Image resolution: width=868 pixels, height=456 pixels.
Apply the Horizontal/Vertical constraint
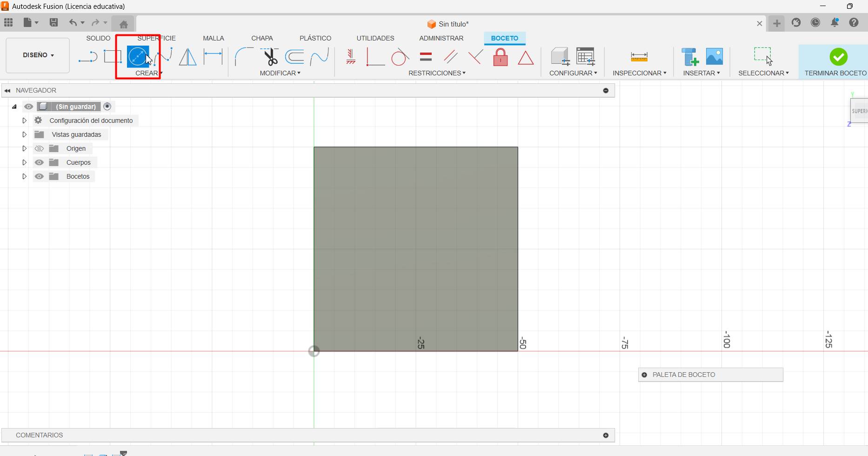click(x=351, y=57)
